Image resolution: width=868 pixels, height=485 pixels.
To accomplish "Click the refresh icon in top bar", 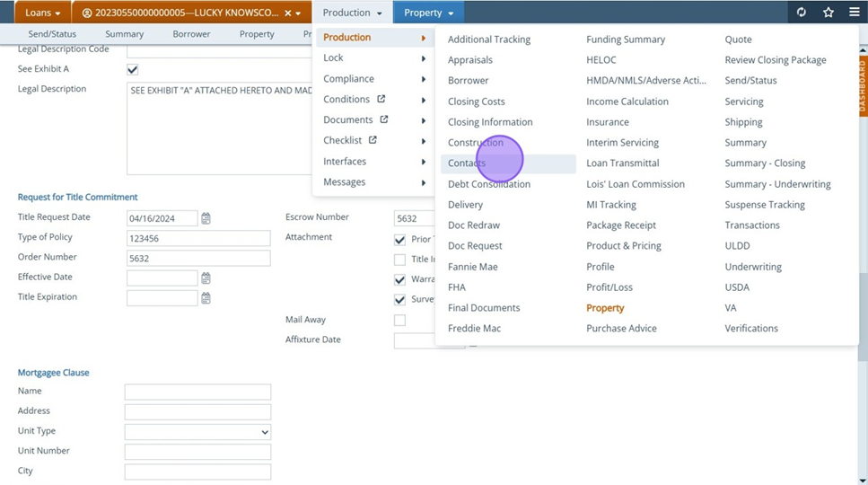I will (x=801, y=13).
